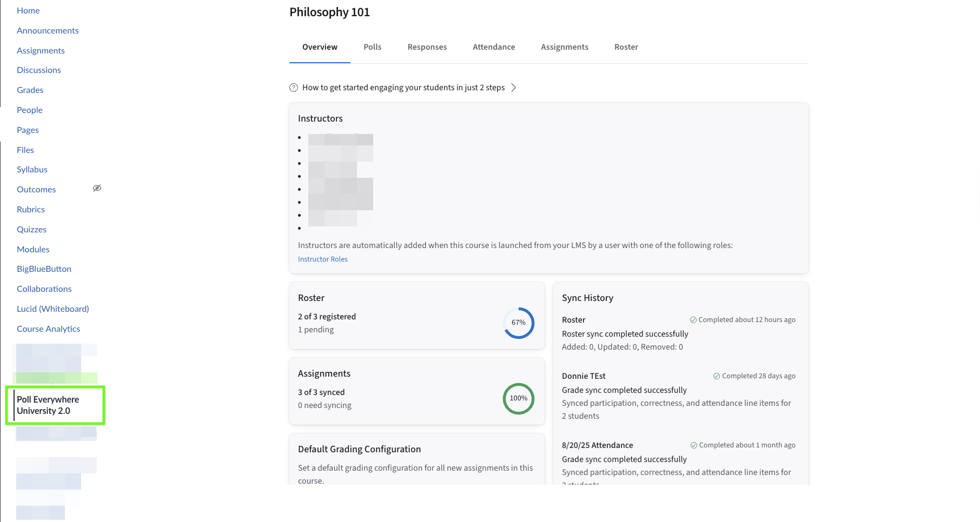This screenshot has height=522, width=980.
Task: Click the 100% assignments synced ring
Action: 519,398
